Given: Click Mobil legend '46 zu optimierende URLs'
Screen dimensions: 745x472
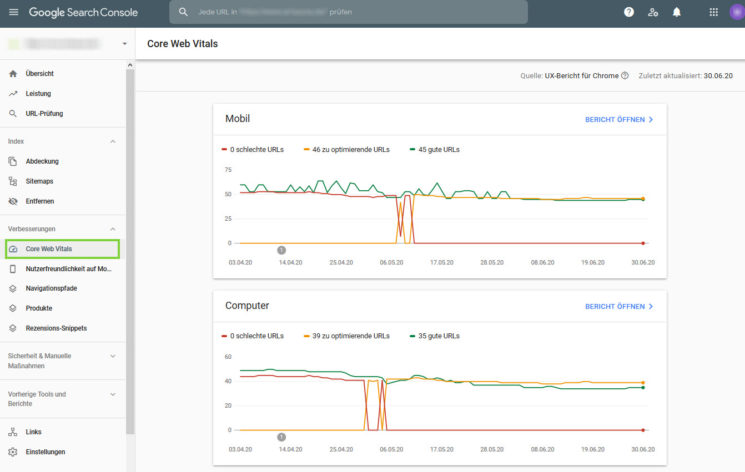Looking at the screenshot, I should (346, 150).
